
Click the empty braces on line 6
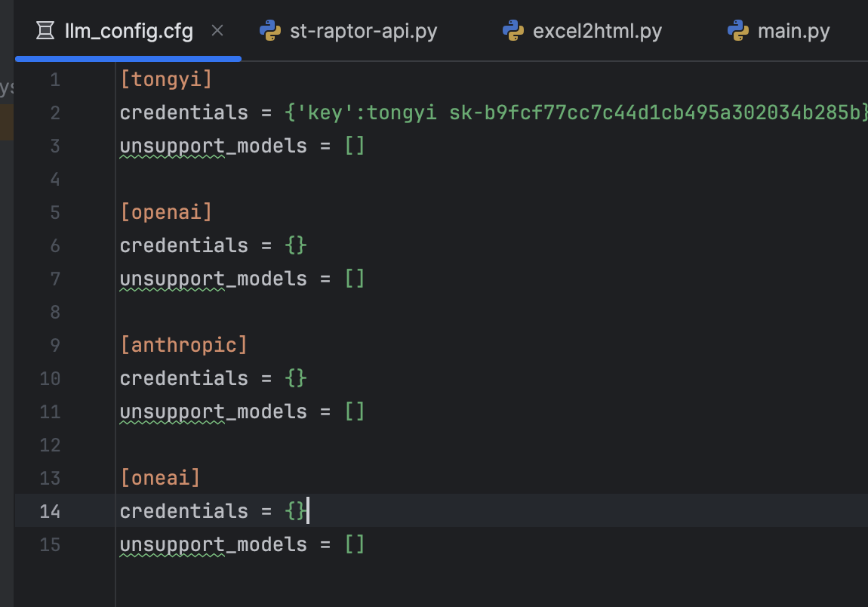[x=296, y=245]
